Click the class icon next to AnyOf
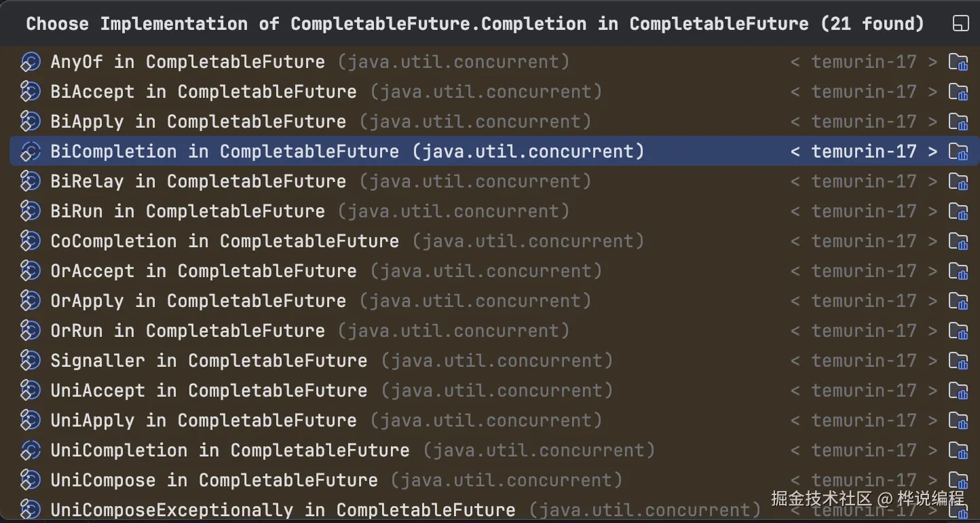 pyautogui.click(x=31, y=62)
